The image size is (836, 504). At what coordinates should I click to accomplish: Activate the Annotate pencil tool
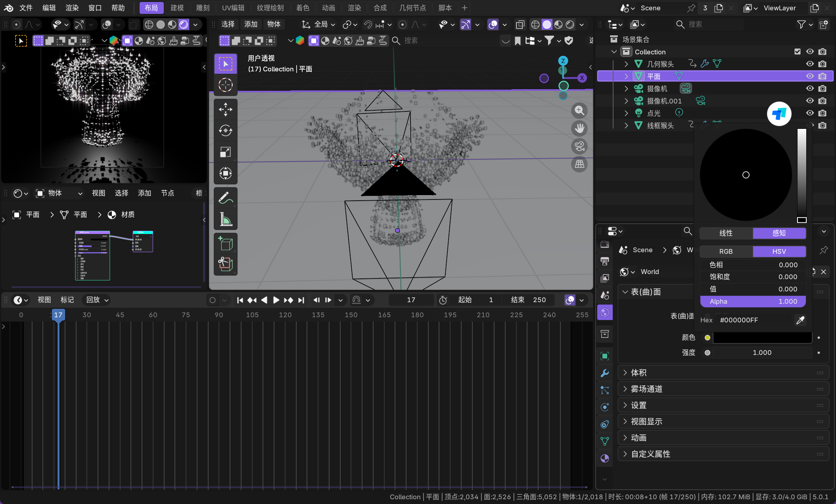coord(225,197)
